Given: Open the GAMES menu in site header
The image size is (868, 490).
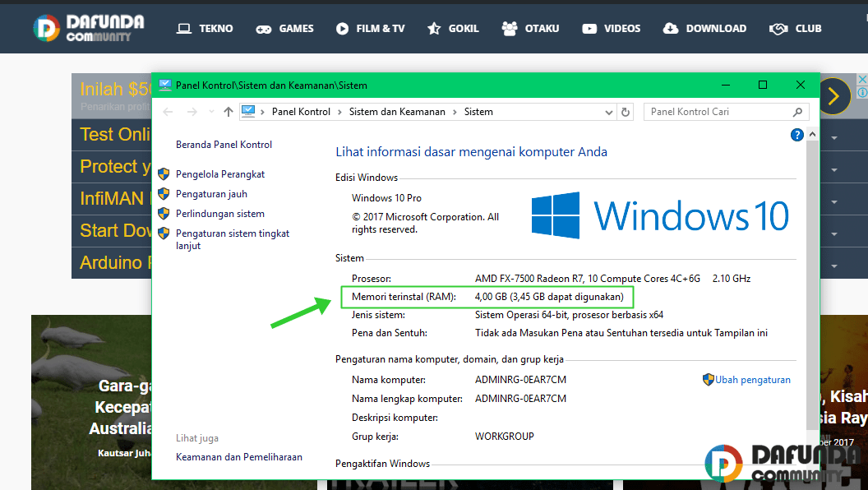Looking at the screenshot, I should 284,28.
